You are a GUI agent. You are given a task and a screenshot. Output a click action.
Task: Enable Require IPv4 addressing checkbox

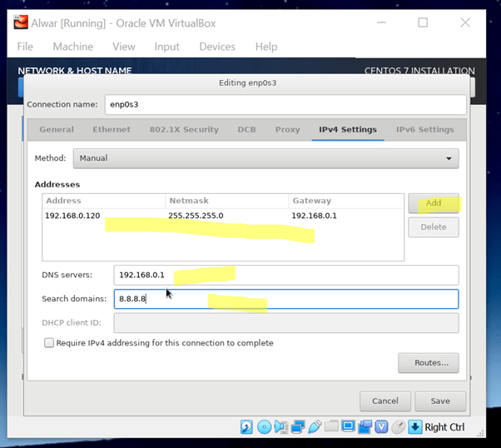(49, 343)
